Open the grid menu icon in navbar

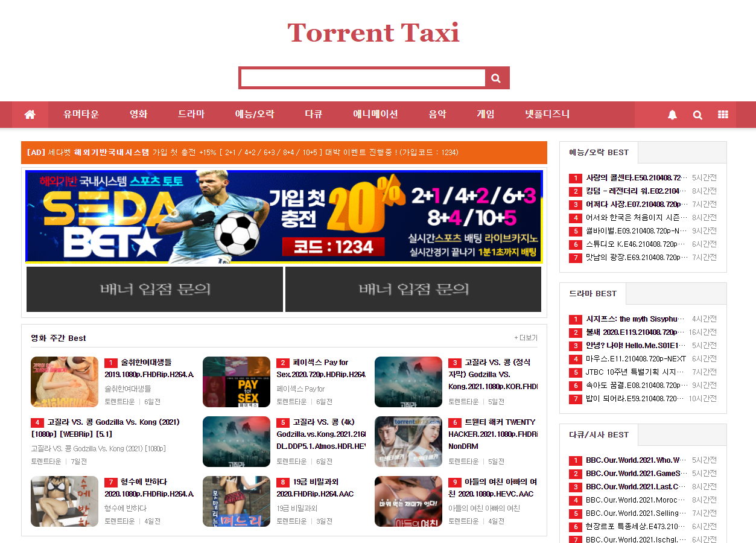coord(723,115)
